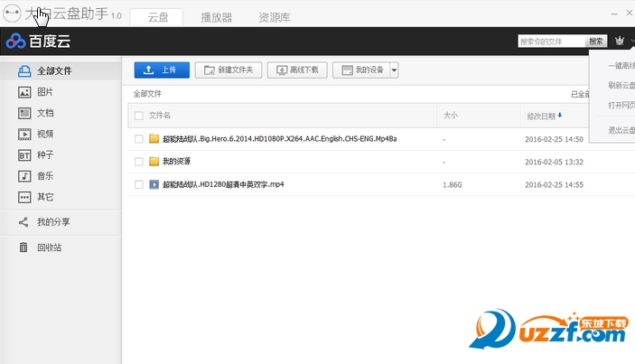Screen dimensions: 635x364
Task: Switch to the 资源库 tab
Action: 275,17
